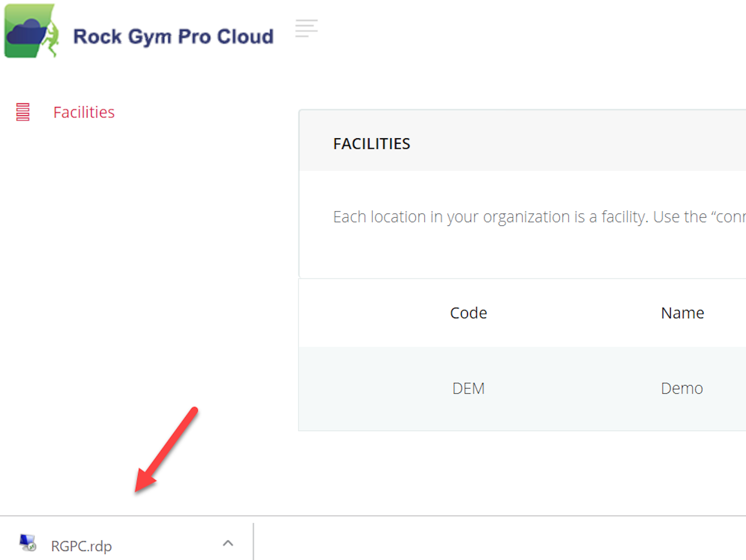This screenshot has height=560, width=746.
Task: Click the Demo facility name
Action: 682,388
